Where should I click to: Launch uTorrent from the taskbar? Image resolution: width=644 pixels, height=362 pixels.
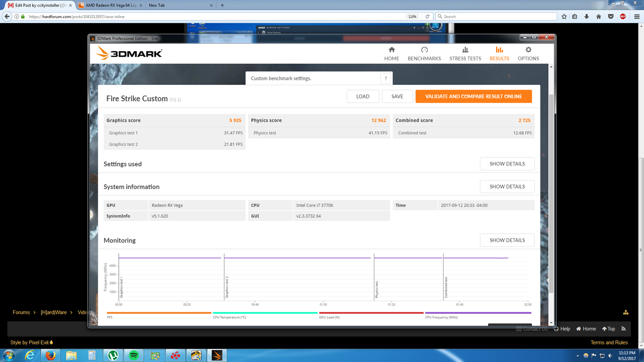[x=112, y=355]
